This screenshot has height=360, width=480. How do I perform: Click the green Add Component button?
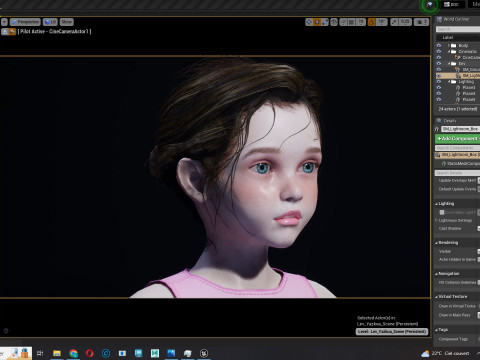click(458, 139)
